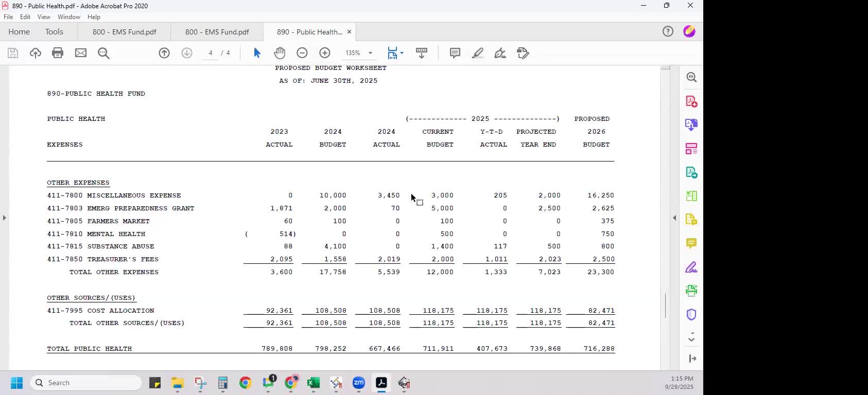Screen dimensions: 868x395
Task: Open Create PDF tool in right pane
Action: coord(691,101)
